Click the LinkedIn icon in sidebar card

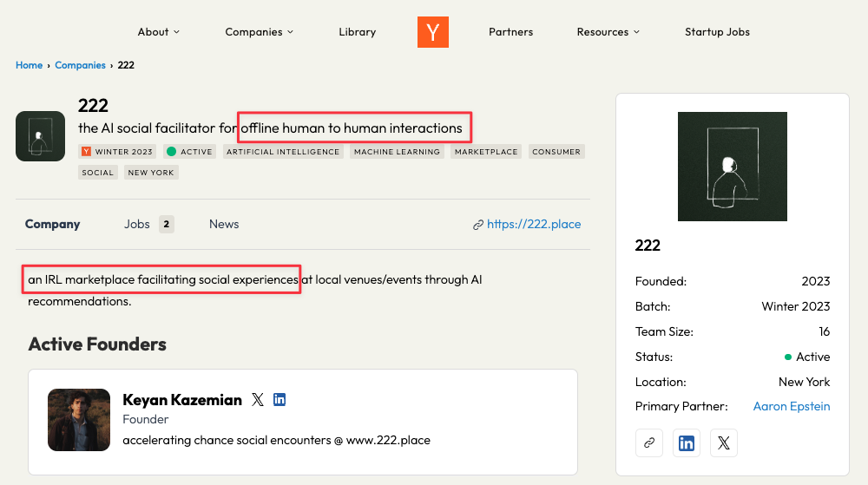click(x=687, y=443)
